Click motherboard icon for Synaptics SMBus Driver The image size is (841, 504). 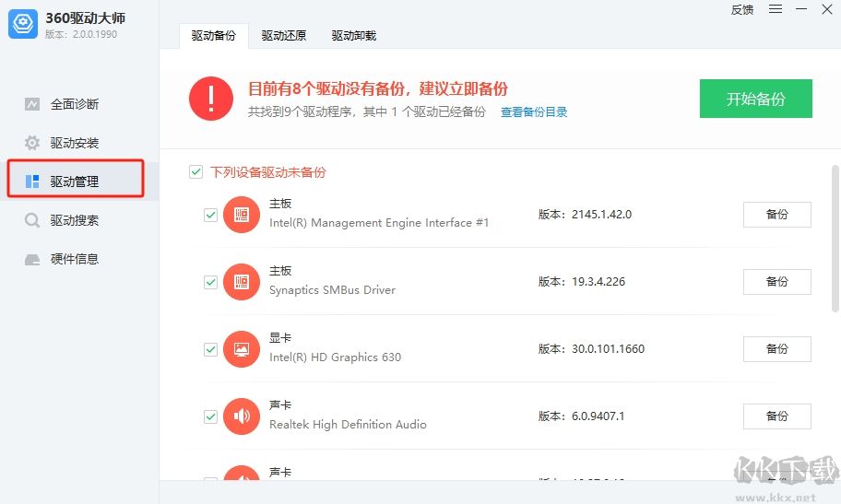point(242,282)
